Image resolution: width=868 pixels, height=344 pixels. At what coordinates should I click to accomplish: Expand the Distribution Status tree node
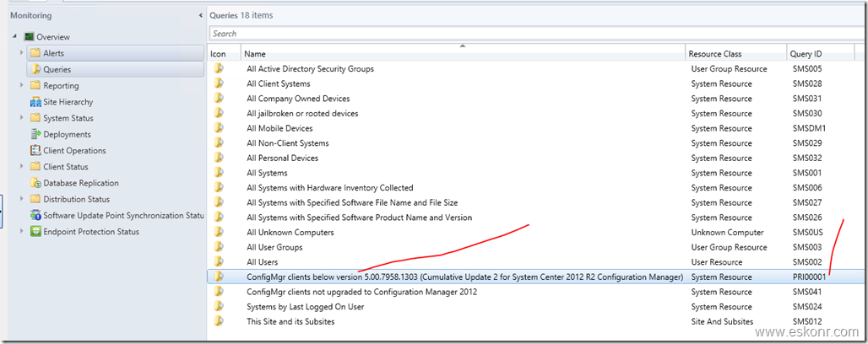(x=22, y=199)
